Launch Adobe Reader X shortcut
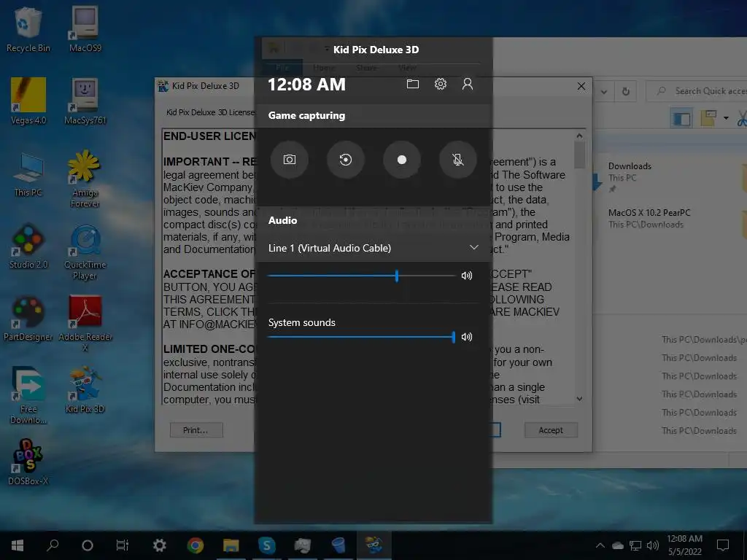The height and width of the screenshot is (560, 747). [x=85, y=324]
